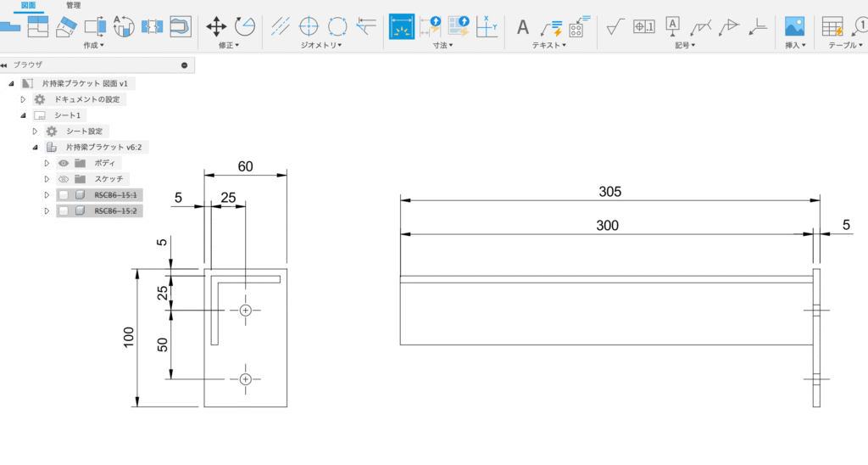Screen dimensions: 868x465
Task: Select the Dimension tool in the 寸法 group
Action: (402, 26)
